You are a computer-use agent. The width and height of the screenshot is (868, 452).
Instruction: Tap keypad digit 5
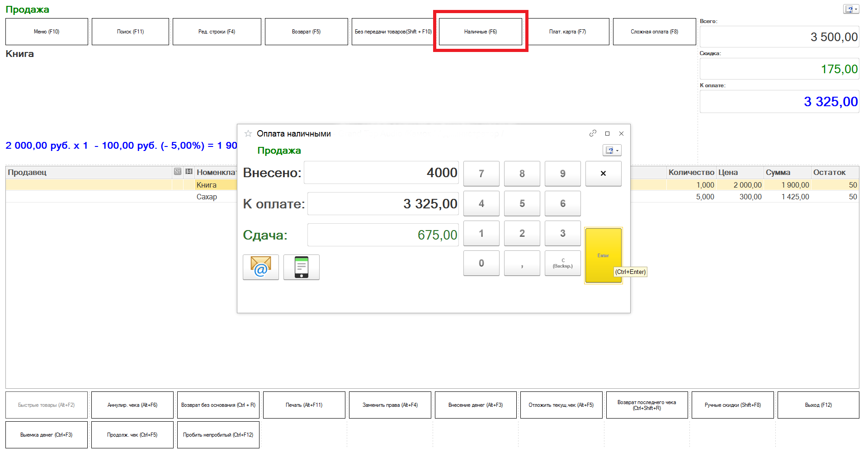click(x=522, y=203)
